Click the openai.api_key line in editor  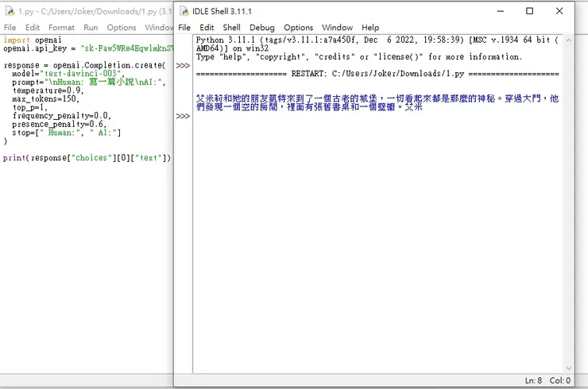[88, 48]
